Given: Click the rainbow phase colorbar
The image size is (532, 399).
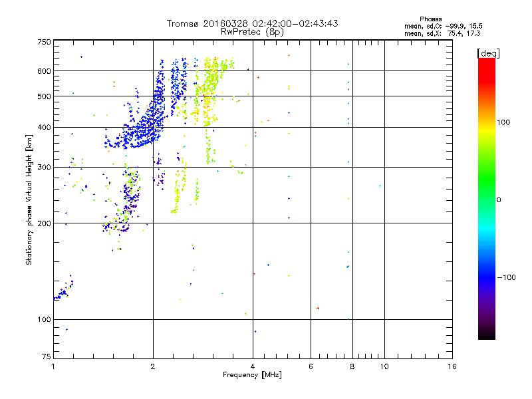Looking at the screenshot, I should pos(487,198).
